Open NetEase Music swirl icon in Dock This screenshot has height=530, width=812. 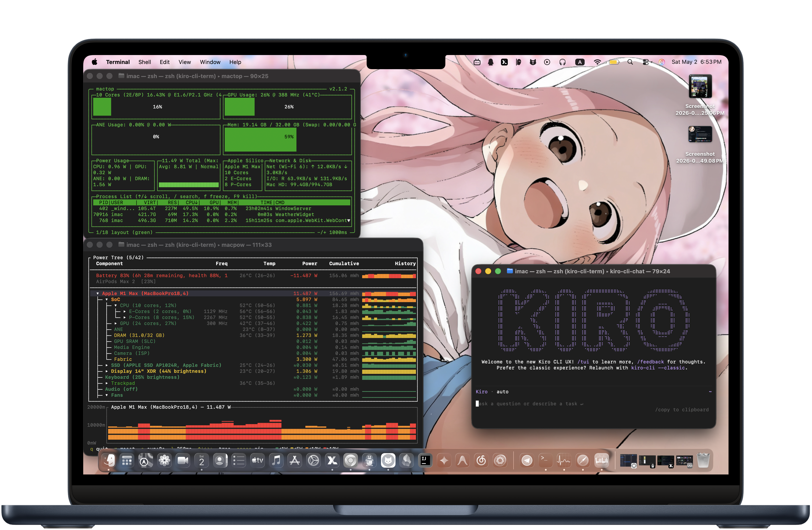481,460
